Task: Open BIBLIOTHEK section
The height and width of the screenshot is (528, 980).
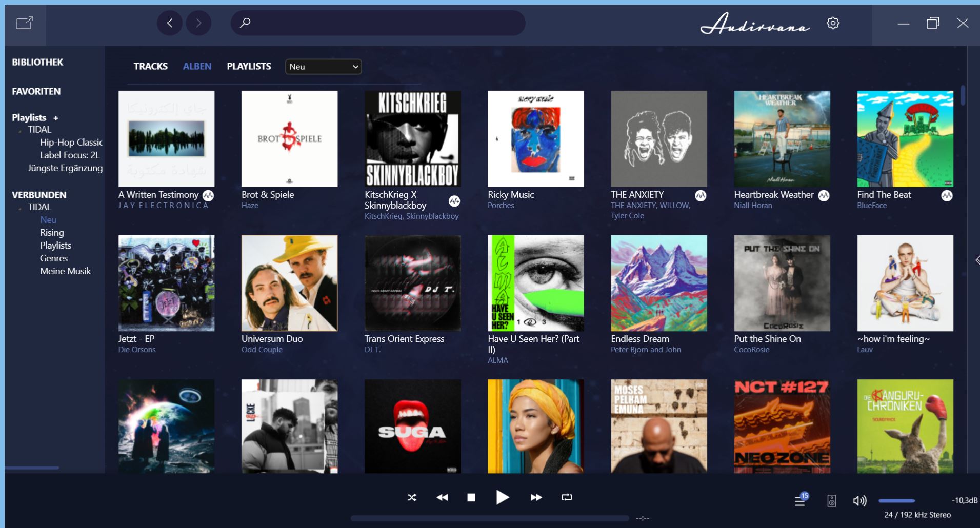Action: point(37,62)
